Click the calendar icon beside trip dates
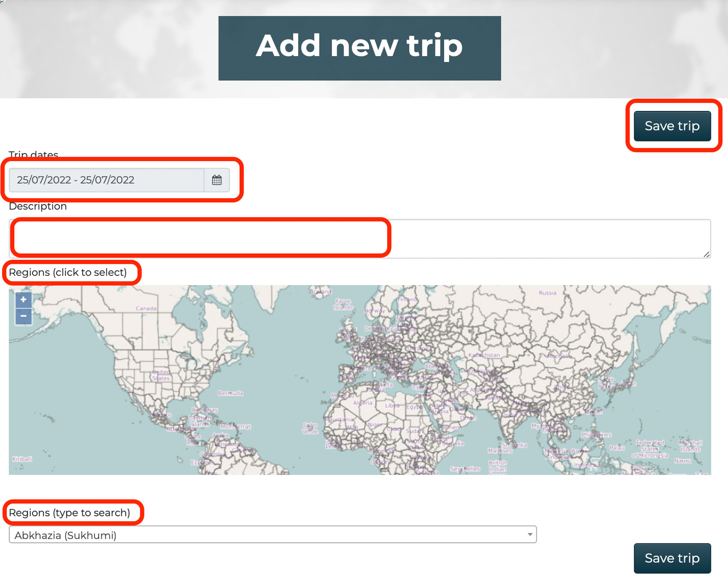 (x=217, y=180)
